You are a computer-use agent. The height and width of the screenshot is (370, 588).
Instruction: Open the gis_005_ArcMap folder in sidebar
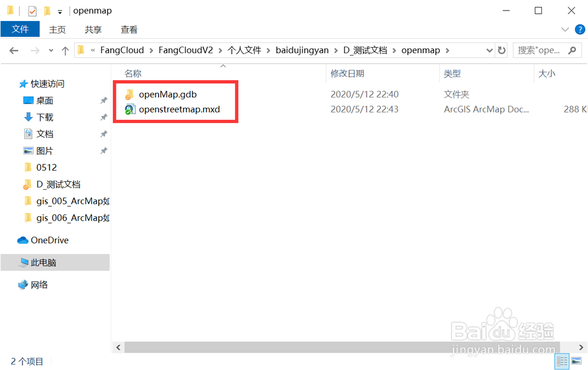click(73, 201)
